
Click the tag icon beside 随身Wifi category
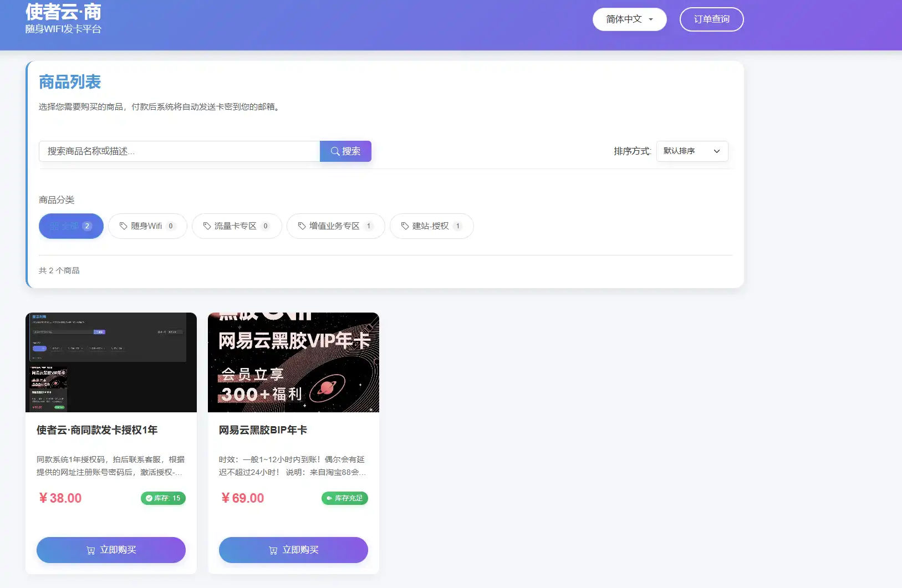(123, 226)
